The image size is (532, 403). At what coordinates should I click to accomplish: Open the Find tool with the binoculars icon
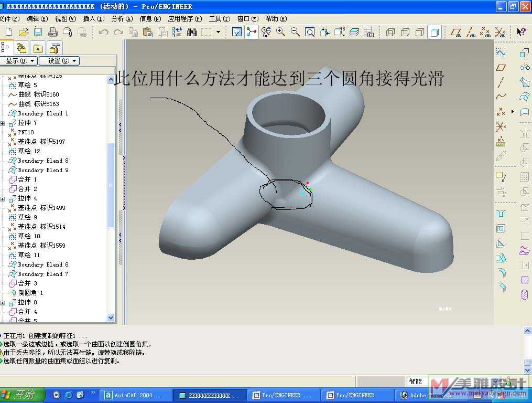[192, 32]
